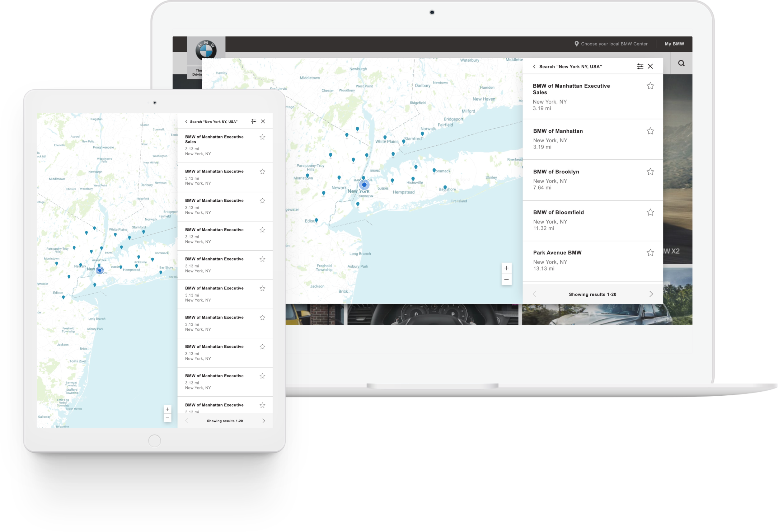The image size is (778, 532).
Task: Toggle favorite star for BMW of Bloomfield
Action: (650, 212)
